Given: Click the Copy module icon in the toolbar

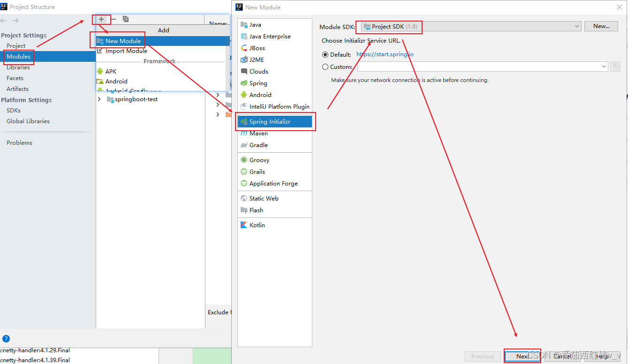Looking at the screenshot, I should coord(126,19).
